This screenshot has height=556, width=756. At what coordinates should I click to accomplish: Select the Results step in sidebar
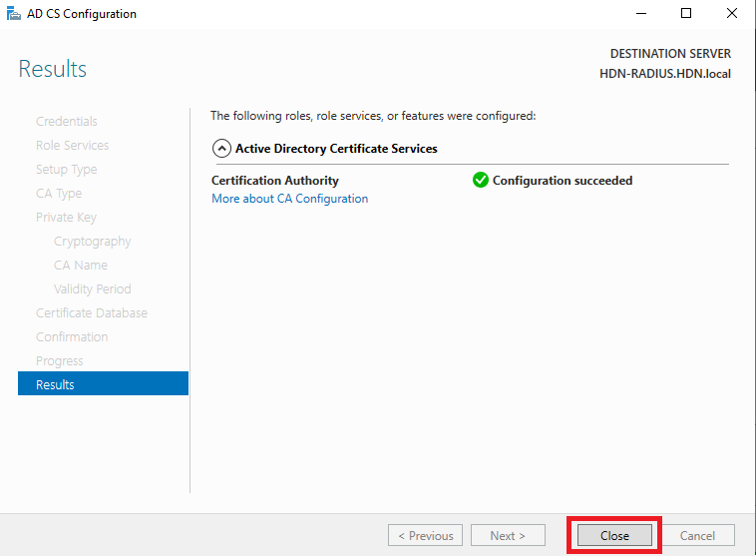[x=103, y=383]
